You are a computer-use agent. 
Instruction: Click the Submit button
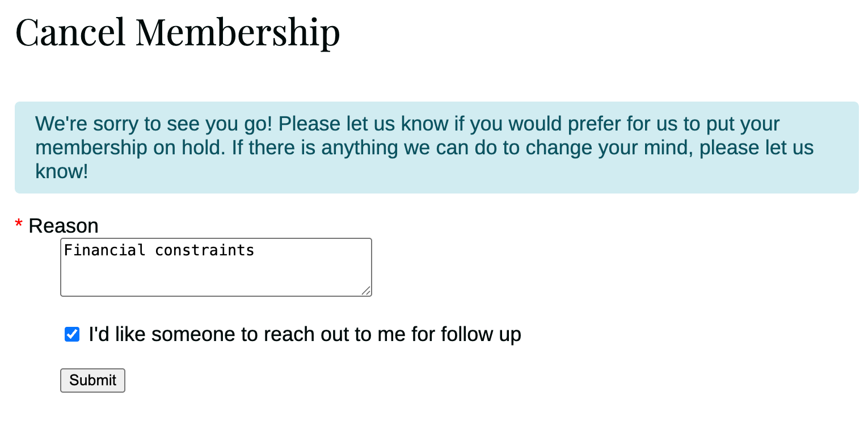[92, 380]
